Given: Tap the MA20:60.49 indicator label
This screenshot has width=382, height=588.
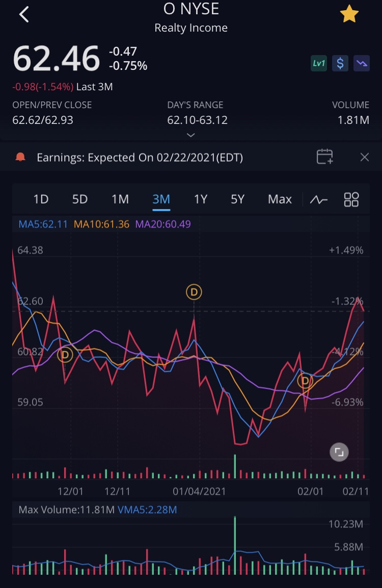Looking at the screenshot, I should click(x=163, y=224).
